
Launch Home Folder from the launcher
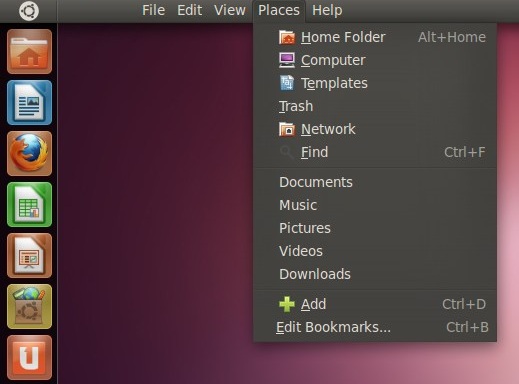tap(29, 51)
